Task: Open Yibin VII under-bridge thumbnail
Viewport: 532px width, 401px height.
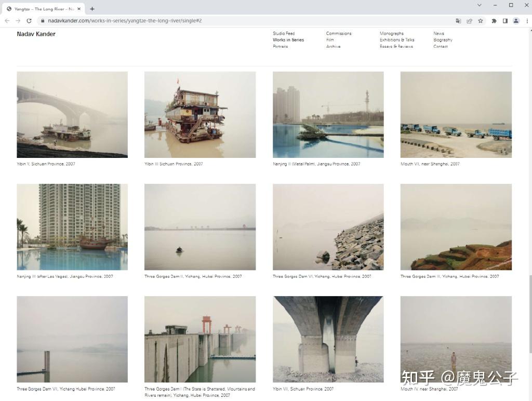Action: click(328, 339)
